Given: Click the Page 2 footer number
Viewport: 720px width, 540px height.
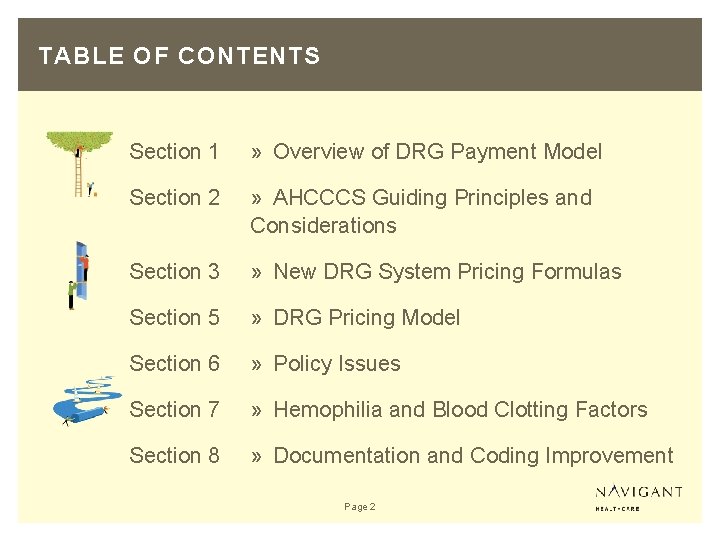Looking at the screenshot, I should pyautogui.click(x=359, y=507).
